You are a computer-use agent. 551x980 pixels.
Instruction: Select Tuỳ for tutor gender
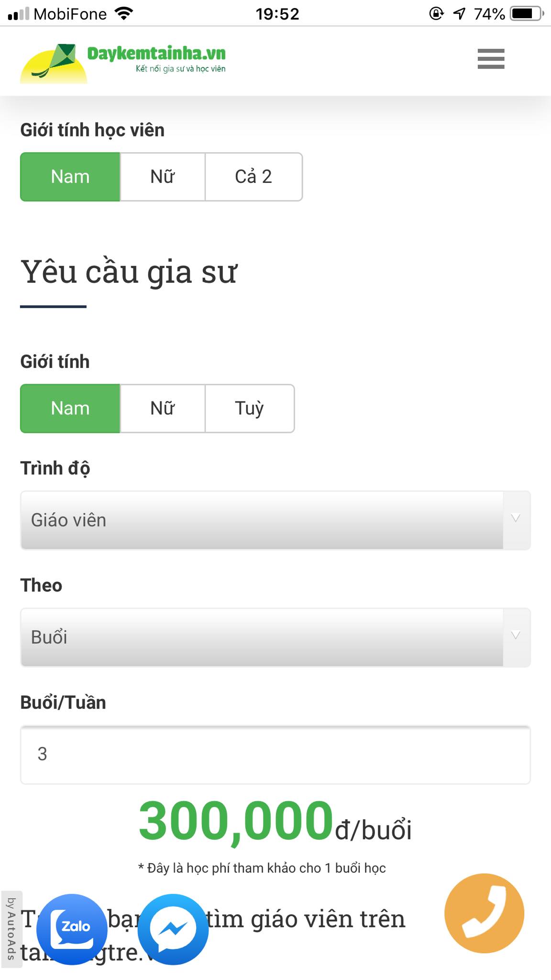(x=249, y=408)
